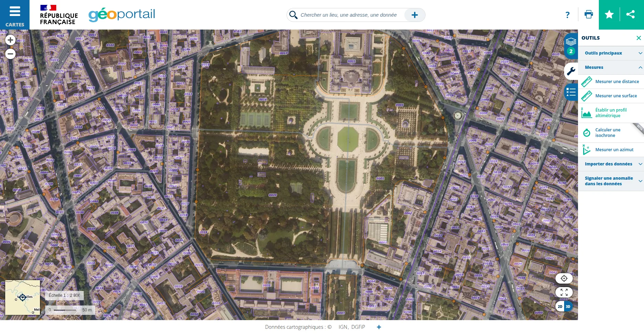Screen dimensions: 644x334
Task: Toggle the wrench tools panel
Action: click(571, 71)
